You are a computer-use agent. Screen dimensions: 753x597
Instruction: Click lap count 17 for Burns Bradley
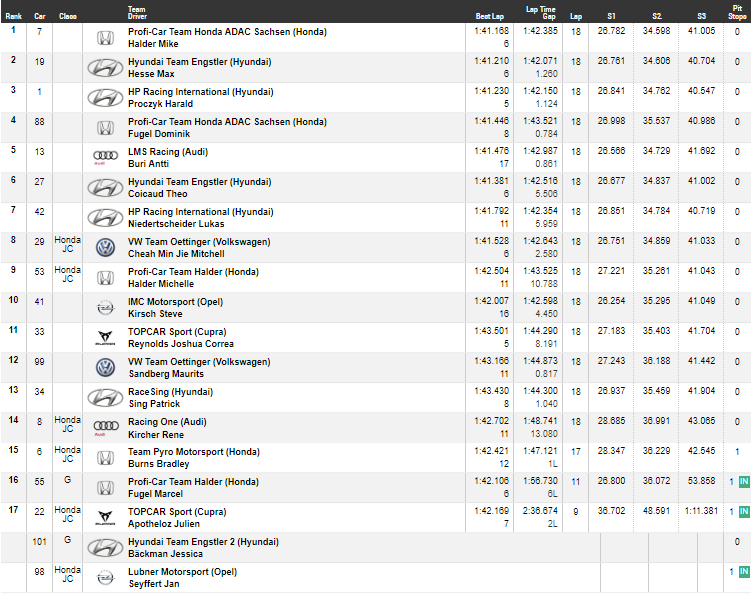(576, 451)
